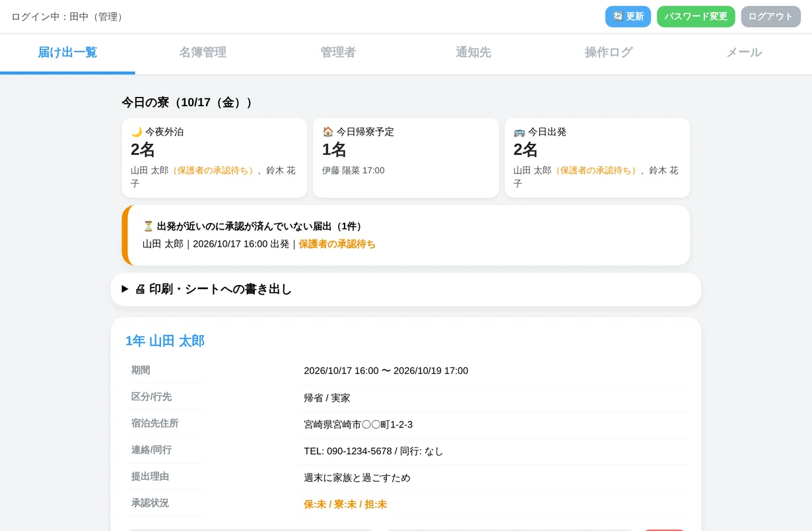Open the パスワード変更 button
The height and width of the screenshot is (531, 812).
[x=696, y=16]
